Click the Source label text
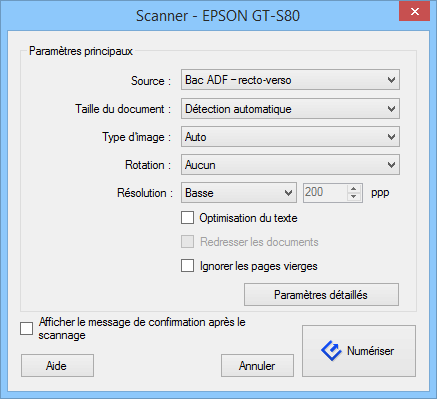Image resolution: width=437 pixels, height=399 pixels. pos(151,81)
